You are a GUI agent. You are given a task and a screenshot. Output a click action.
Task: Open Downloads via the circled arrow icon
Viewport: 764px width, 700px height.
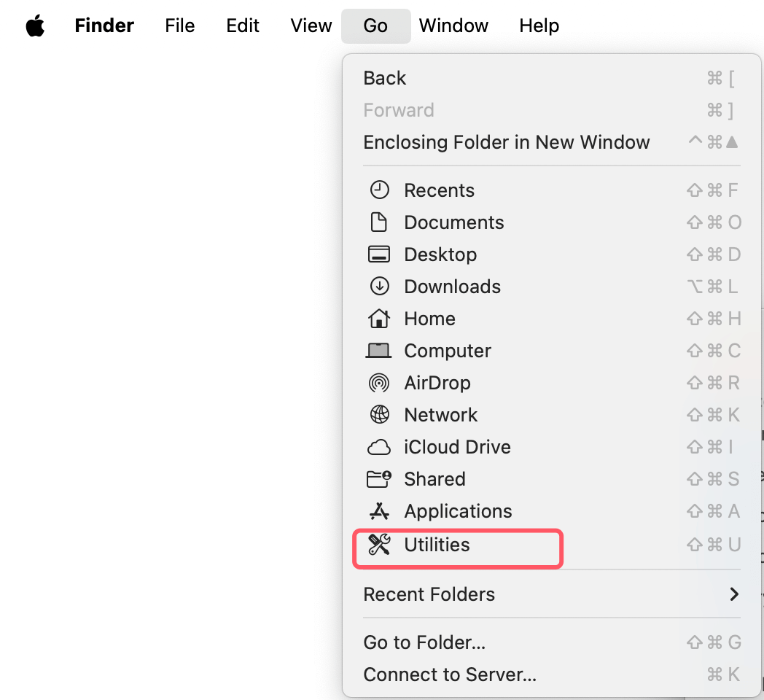(379, 286)
